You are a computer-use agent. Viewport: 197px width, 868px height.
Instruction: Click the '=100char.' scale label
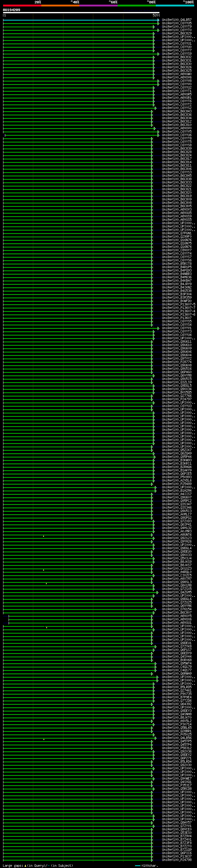(x=150, y=865)
